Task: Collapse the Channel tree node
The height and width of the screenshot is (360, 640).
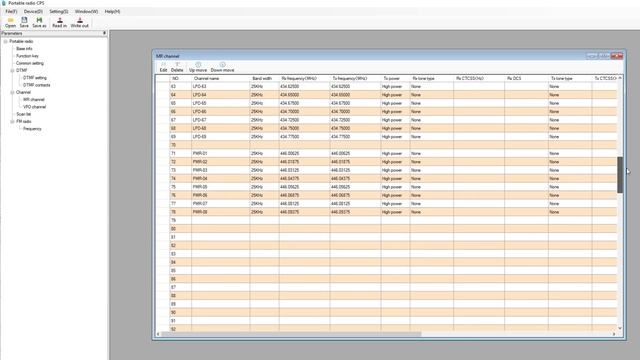Action: click(12, 92)
